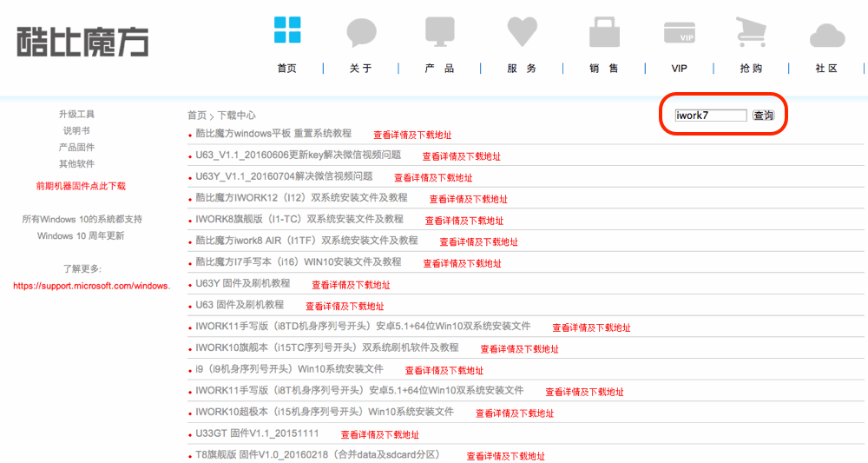Click the blue home grid icon
868x463 pixels.
pos(286,30)
